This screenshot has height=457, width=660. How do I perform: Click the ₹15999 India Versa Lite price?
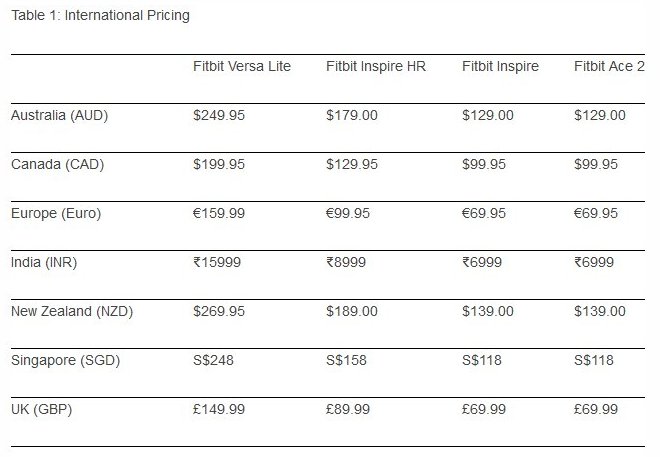coord(220,262)
